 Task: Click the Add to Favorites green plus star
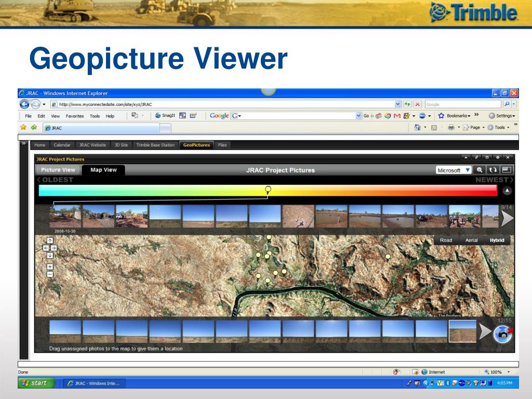34,127
